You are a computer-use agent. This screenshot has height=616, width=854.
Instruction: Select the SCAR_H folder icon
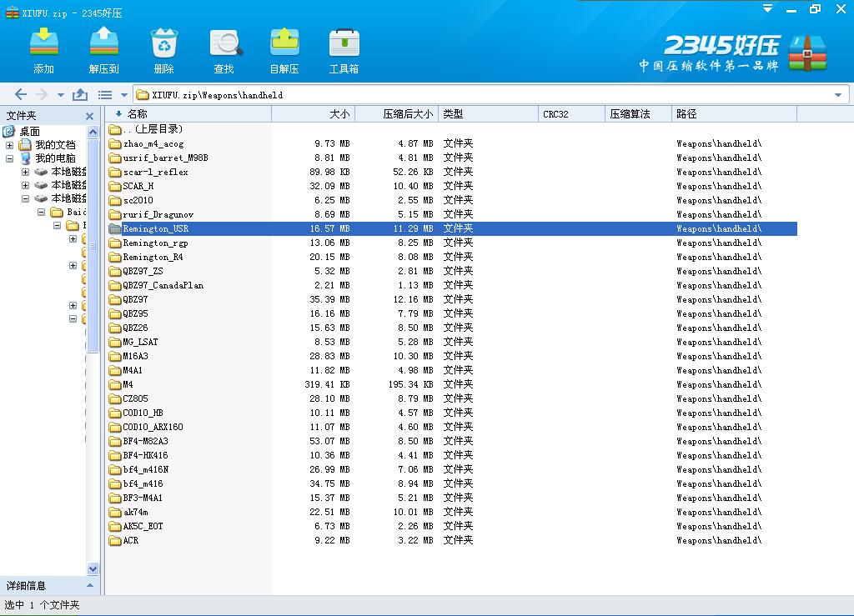tap(114, 186)
